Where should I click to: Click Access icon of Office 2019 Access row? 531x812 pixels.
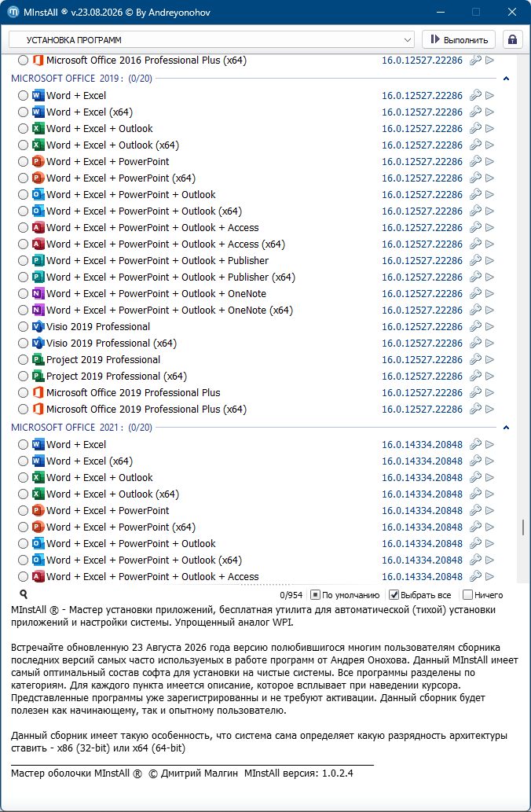tap(38, 228)
